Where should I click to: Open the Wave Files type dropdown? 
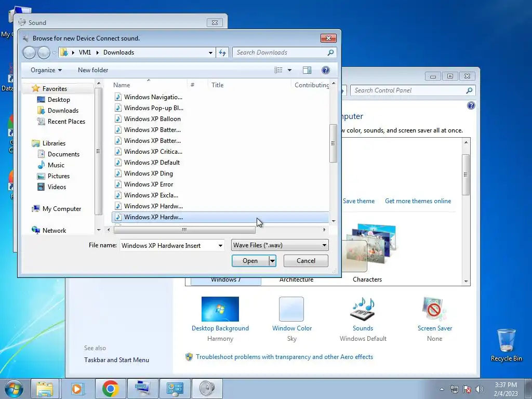[x=280, y=245]
